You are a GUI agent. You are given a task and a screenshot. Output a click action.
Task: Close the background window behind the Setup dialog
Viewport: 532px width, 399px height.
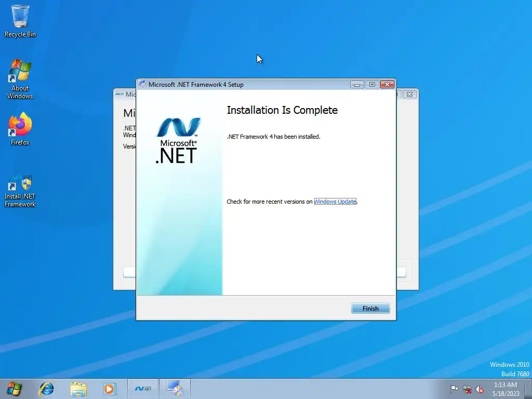click(x=409, y=95)
